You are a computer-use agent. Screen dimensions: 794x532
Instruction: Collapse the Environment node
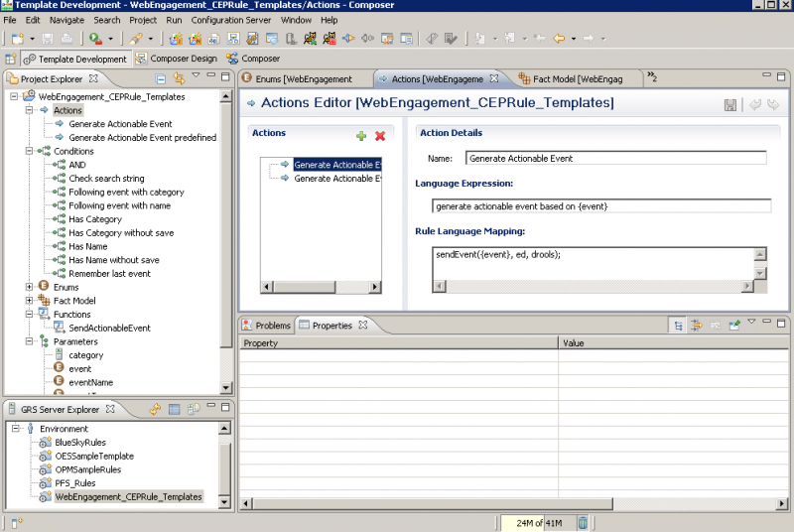[16, 428]
